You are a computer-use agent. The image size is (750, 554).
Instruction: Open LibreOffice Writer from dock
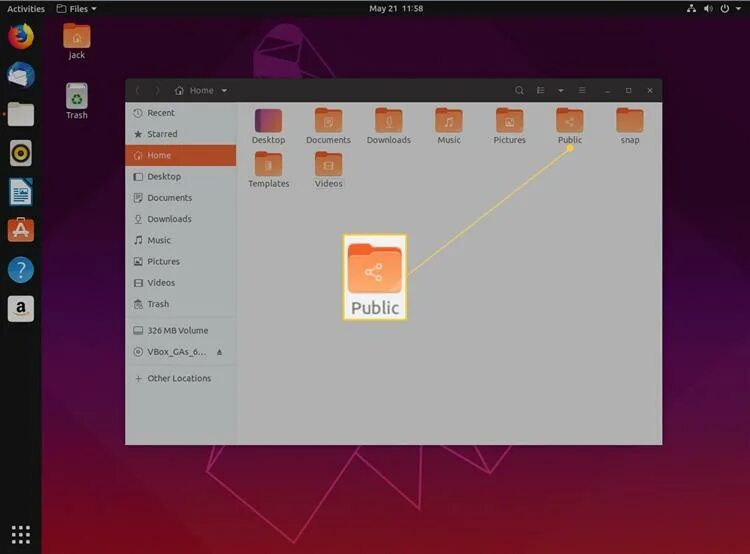[21, 192]
